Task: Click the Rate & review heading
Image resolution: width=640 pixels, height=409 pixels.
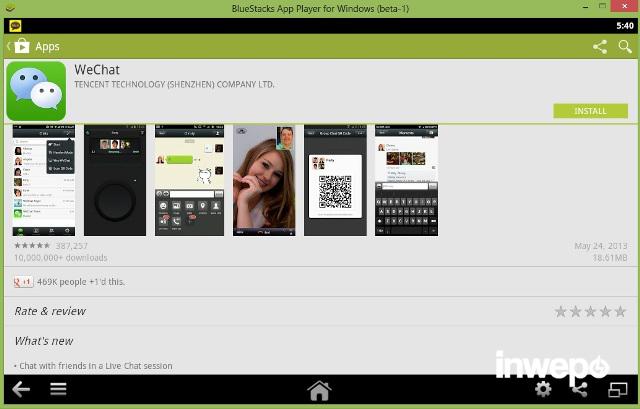Action: pos(50,311)
